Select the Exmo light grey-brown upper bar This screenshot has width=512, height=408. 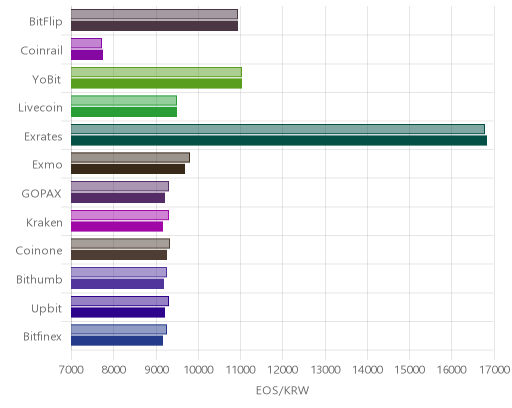(x=130, y=158)
